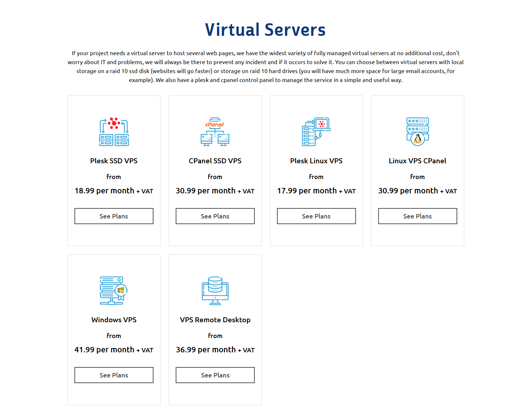The image size is (507, 420).
Task: Open See Plans for Windows VPS
Action: 113,375
